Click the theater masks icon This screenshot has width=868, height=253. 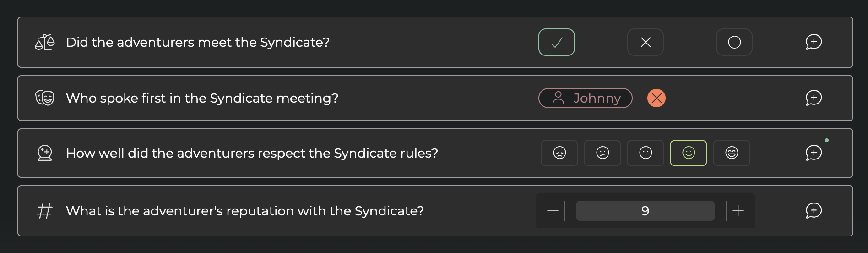pos(45,98)
